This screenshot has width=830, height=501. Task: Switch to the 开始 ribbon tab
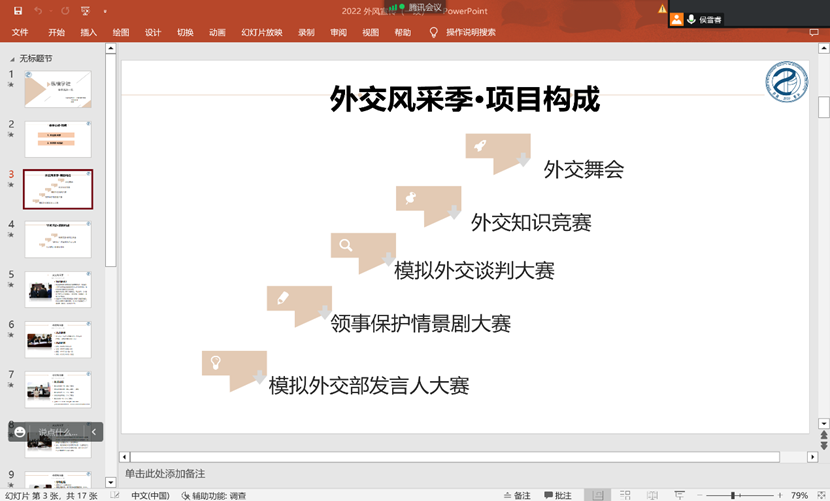(56, 32)
